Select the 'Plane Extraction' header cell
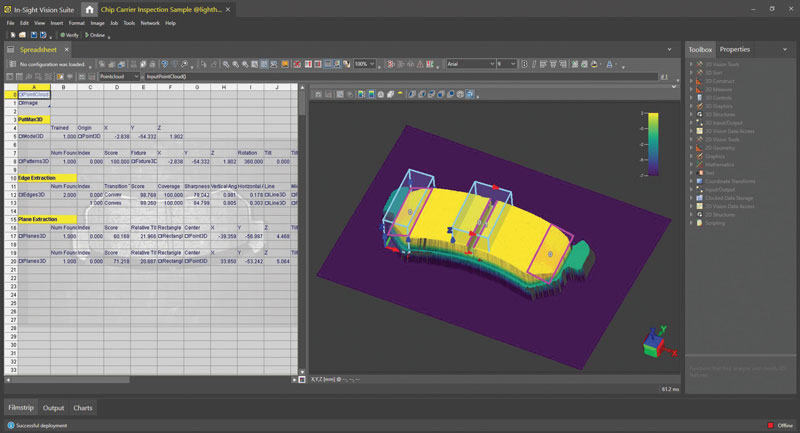The width and height of the screenshot is (800, 433). pyautogui.click(x=47, y=219)
